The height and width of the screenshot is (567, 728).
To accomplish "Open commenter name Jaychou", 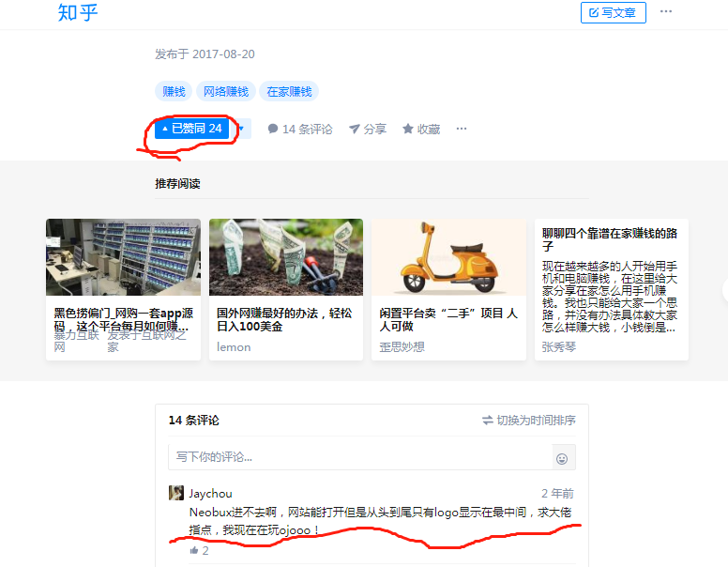I will pos(210,493).
